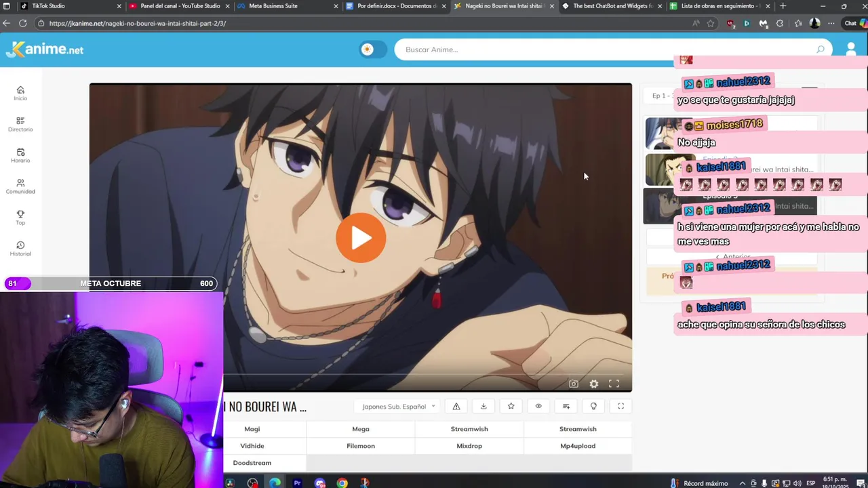Show hidden system tray icons chevron
This screenshot has width=868, height=488.
pos(743,483)
